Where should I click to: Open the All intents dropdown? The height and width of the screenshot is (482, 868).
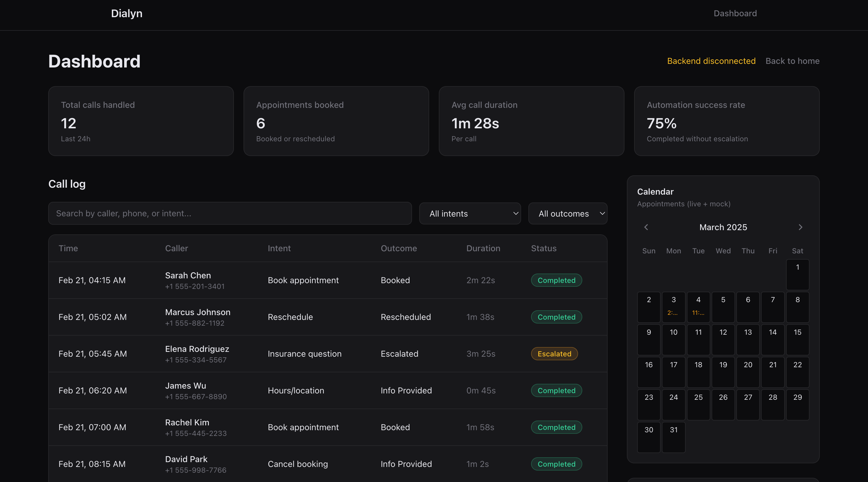(x=470, y=214)
